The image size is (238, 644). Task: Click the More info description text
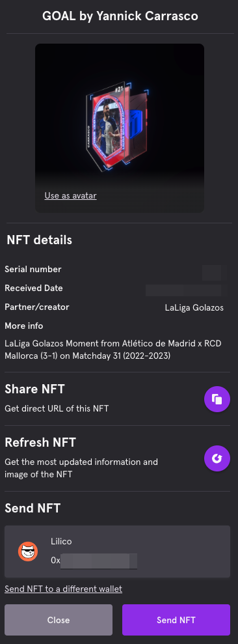coord(113,350)
